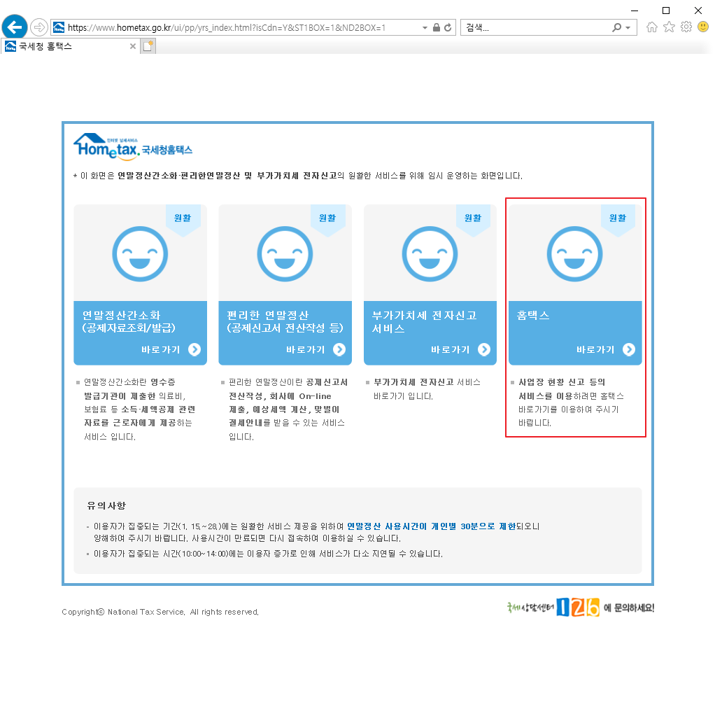715x728 pixels.
Task: Click 바로가기 link for 편리한 연말정산
Action: [x=305, y=349]
